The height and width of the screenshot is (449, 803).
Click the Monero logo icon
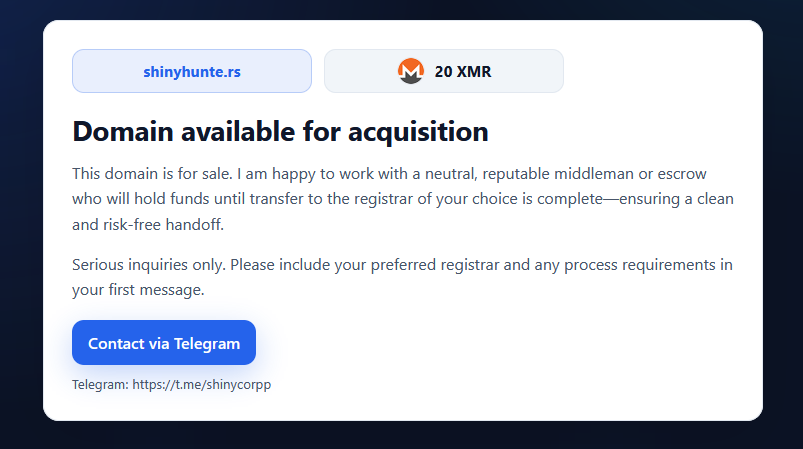point(410,71)
